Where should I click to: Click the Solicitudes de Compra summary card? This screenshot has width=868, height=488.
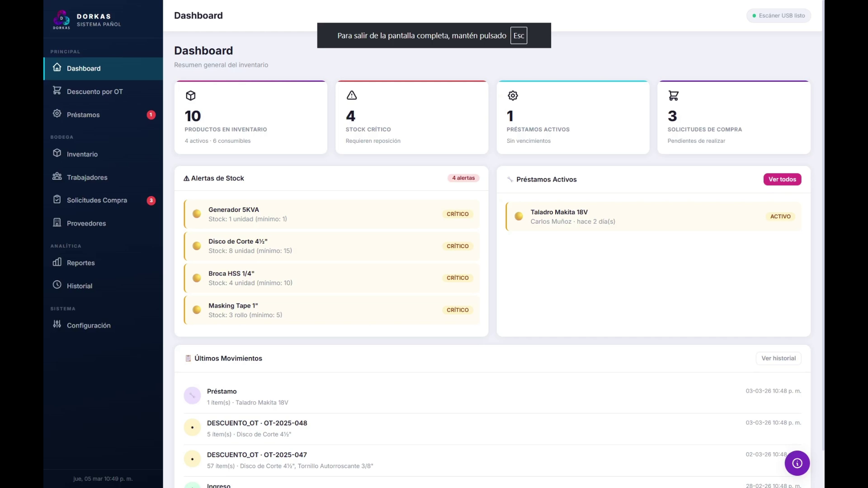pos(733,117)
